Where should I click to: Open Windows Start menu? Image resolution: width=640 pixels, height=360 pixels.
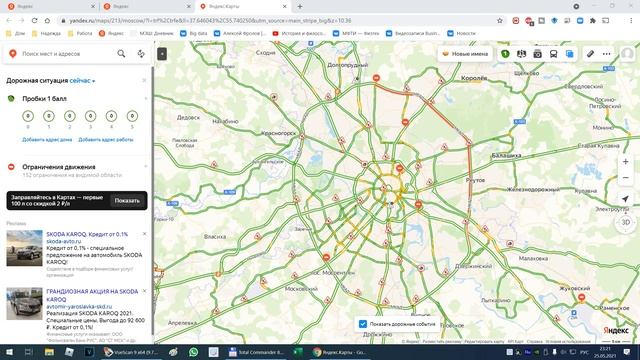click(x=9, y=352)
